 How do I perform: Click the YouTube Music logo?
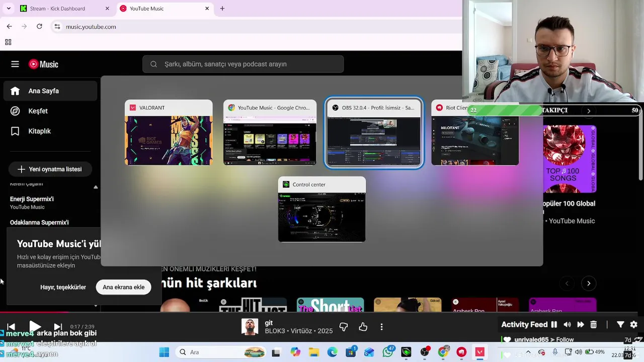(x=43, y=64)
